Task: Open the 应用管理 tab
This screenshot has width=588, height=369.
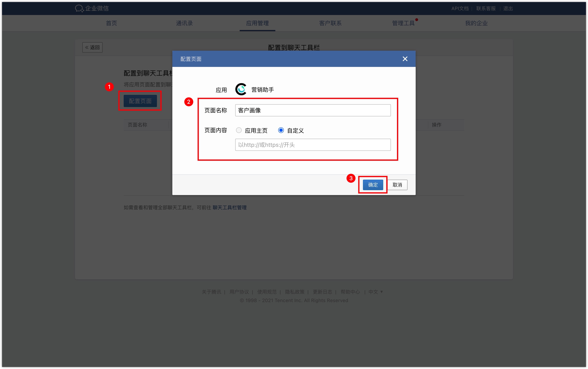Action: pyautogui.click(x=258, y=23)
